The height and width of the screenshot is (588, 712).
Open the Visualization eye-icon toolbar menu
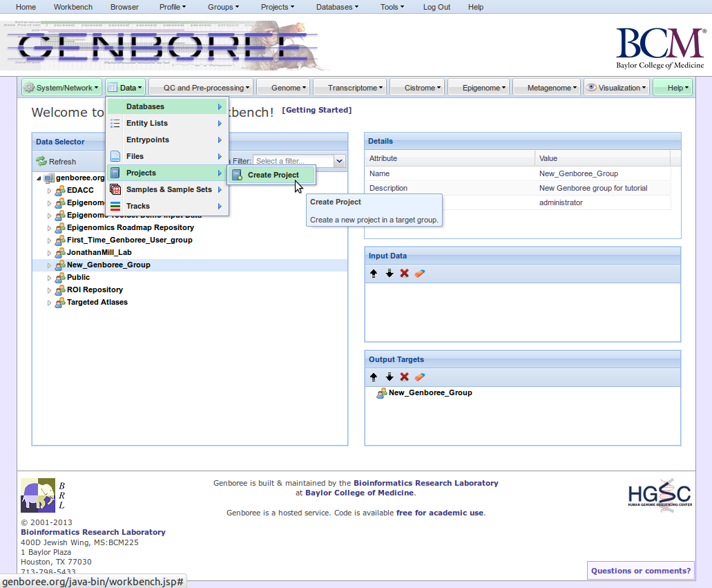[617, 88]
